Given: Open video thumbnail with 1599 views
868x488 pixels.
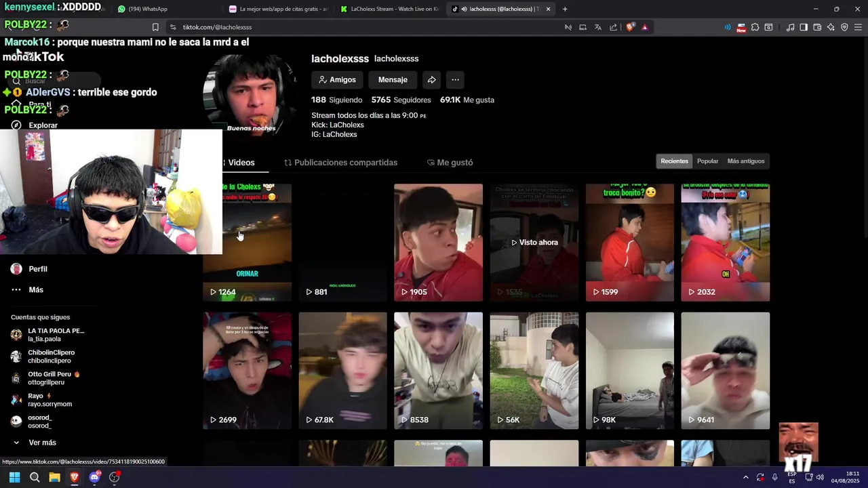Looking at the screenshot, I should point(630,242).
